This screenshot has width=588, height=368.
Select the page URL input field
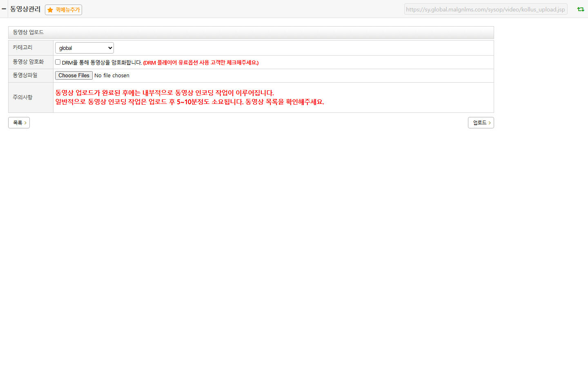click(486, 9)
